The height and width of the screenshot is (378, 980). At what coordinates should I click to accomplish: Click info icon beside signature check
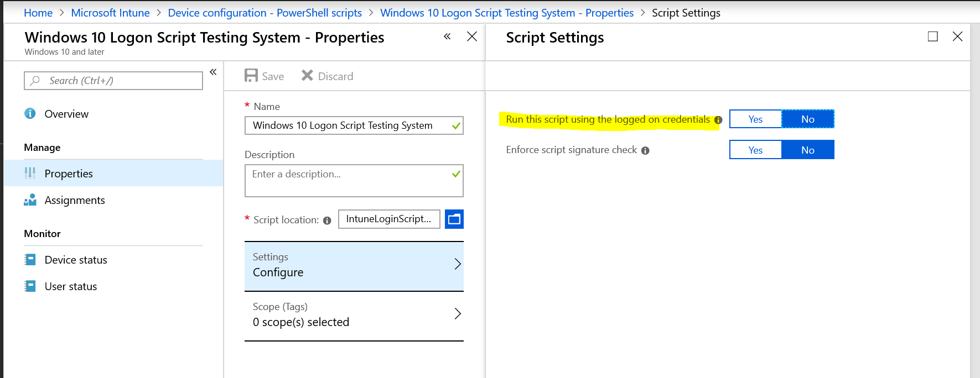coord(645,150)
